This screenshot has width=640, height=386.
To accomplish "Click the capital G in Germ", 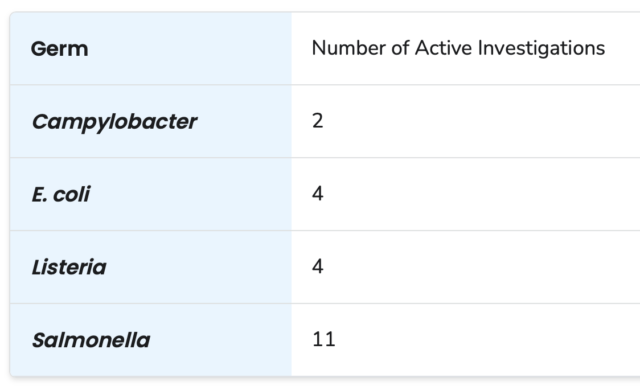I will [38, 49].
